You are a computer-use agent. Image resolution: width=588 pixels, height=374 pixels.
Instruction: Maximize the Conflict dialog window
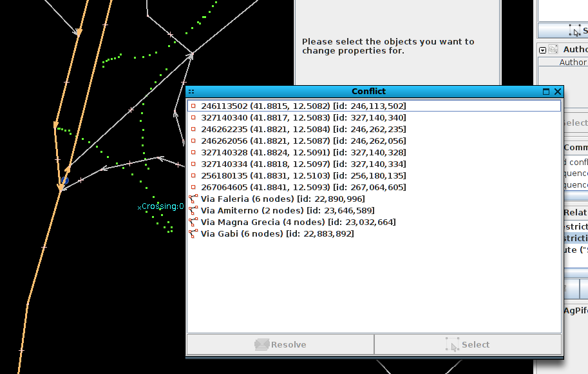[546, 92]
